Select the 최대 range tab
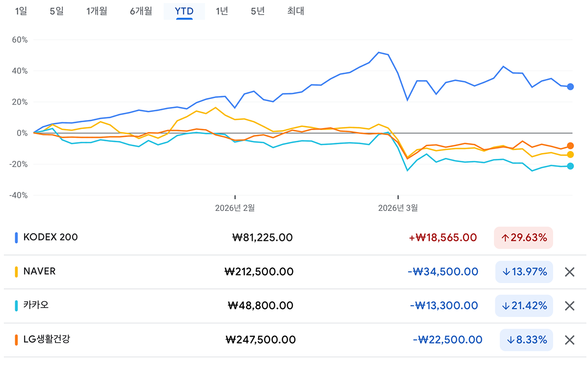Image resolution: width=588 pixels, height=365 pixels. [296, 11]
